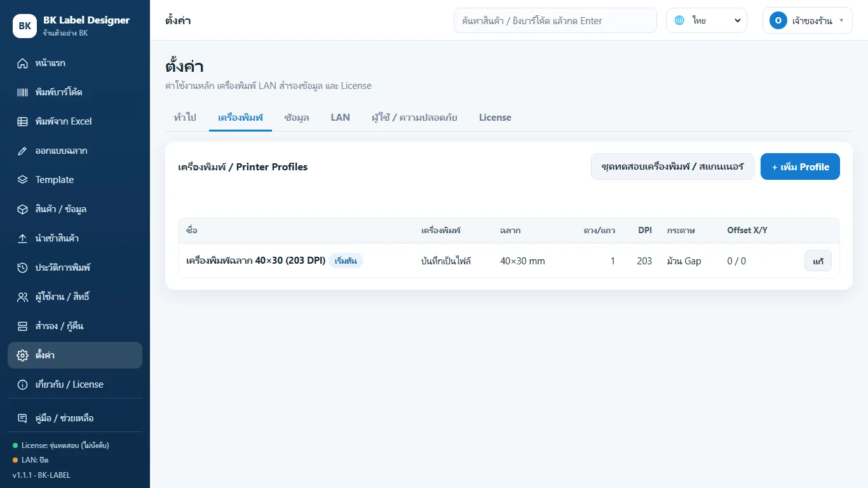This screenshot has height=488, width=868.
Task: Click the home icon beside หน้าแรก
Action: pos(23,63)
